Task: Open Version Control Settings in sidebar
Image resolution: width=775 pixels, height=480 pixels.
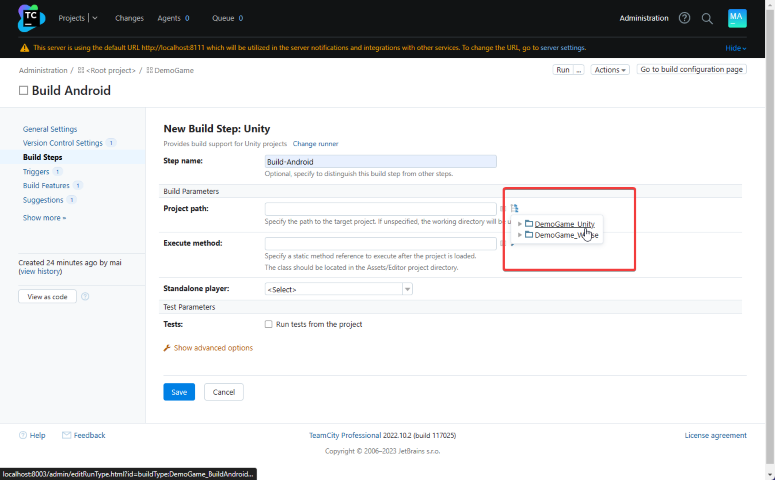Action: (x=63, y=143)
